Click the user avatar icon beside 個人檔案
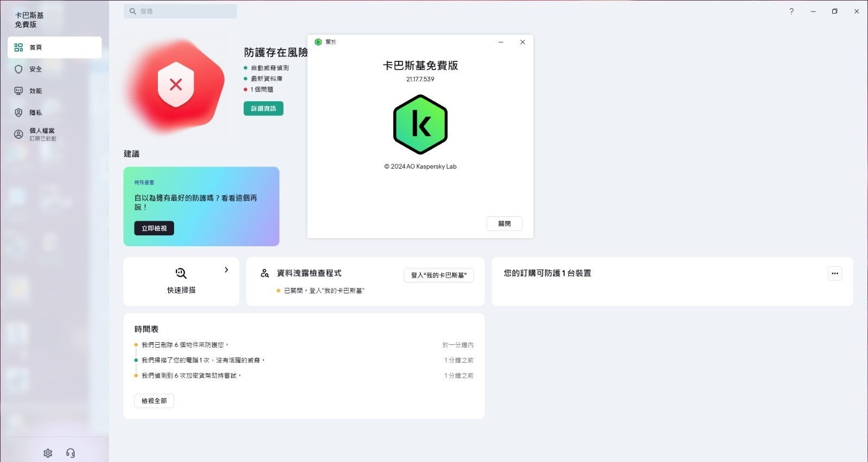Screen dimensions: 868x462 click(x=18, y=134)
